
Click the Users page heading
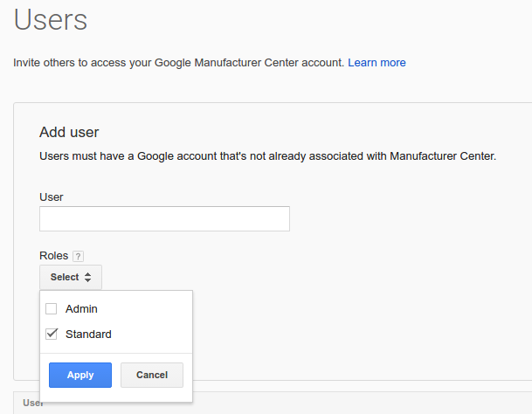pos(51,19)
